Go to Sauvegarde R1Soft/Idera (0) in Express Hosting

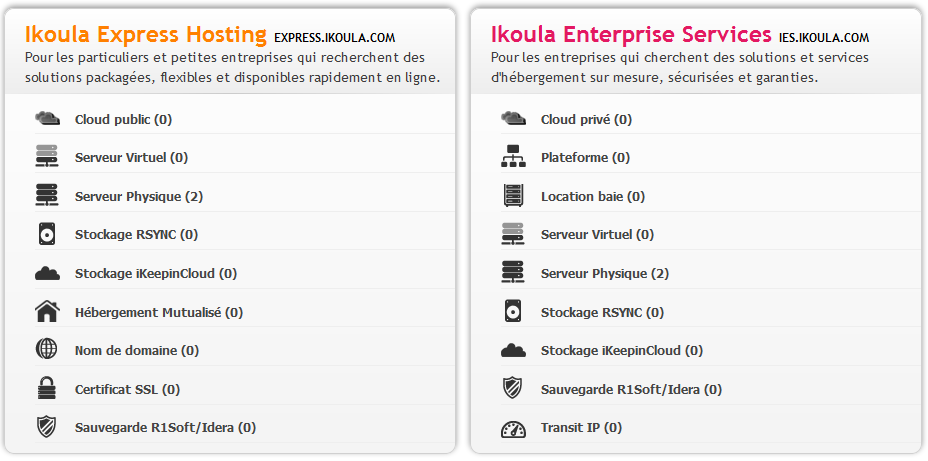(x=165, y=427)
